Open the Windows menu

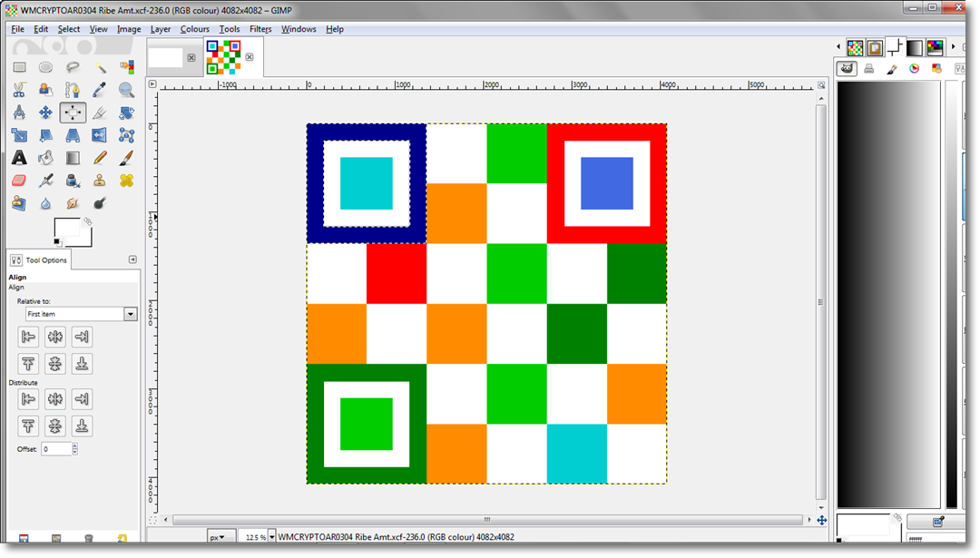299,29
